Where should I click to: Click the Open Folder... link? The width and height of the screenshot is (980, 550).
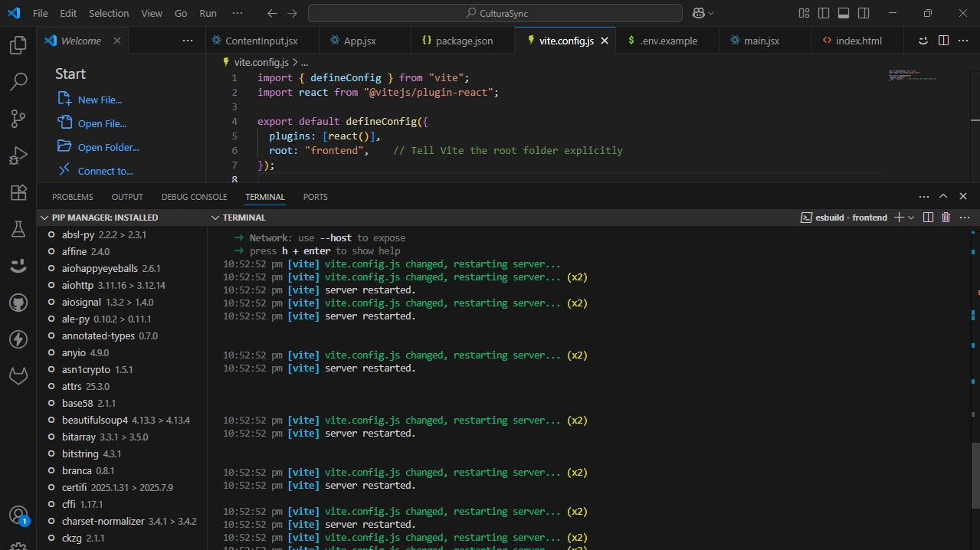click(108, 147)
